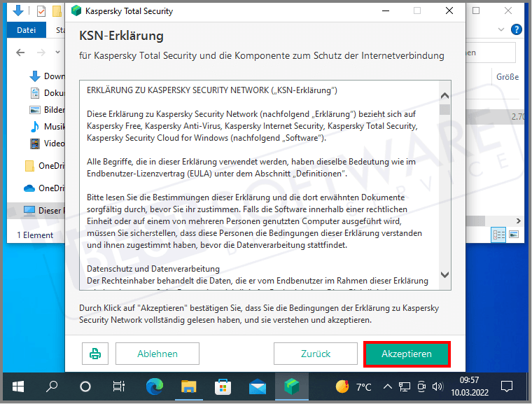Open the volume speaker tray icon

437,386
